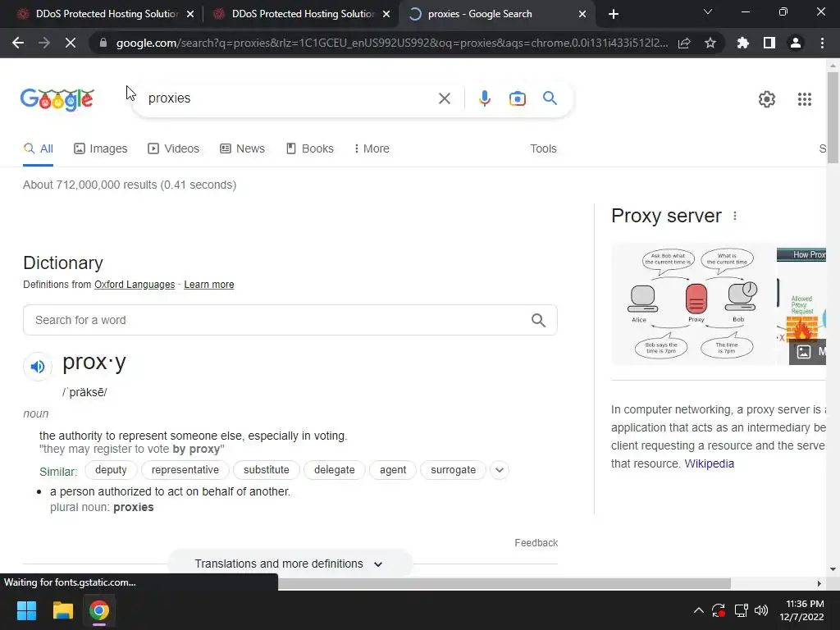The image size is (840, 630).
Task: Follow the Learn more link
Action: point(209,285)
